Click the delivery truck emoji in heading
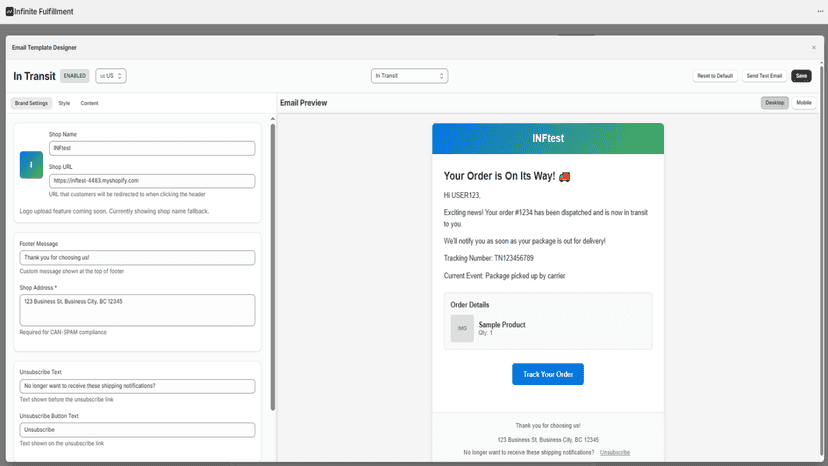Viewport: 828px width, 466px height. pyautogui.click(x=564, y=177)
